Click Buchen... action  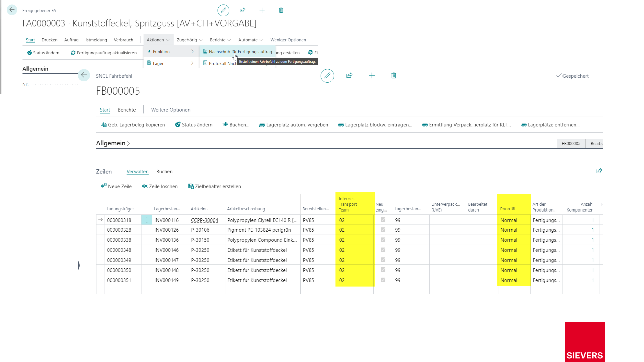coord(236,125)
